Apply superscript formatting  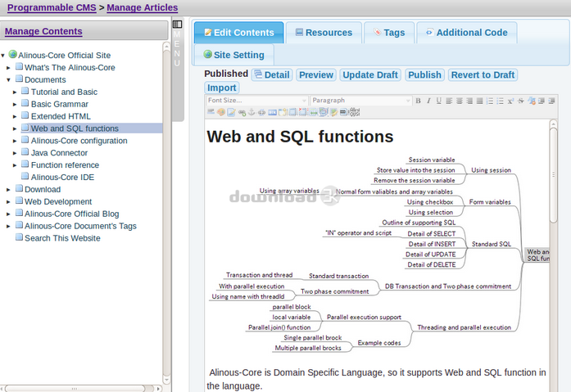tap(510, 101)
